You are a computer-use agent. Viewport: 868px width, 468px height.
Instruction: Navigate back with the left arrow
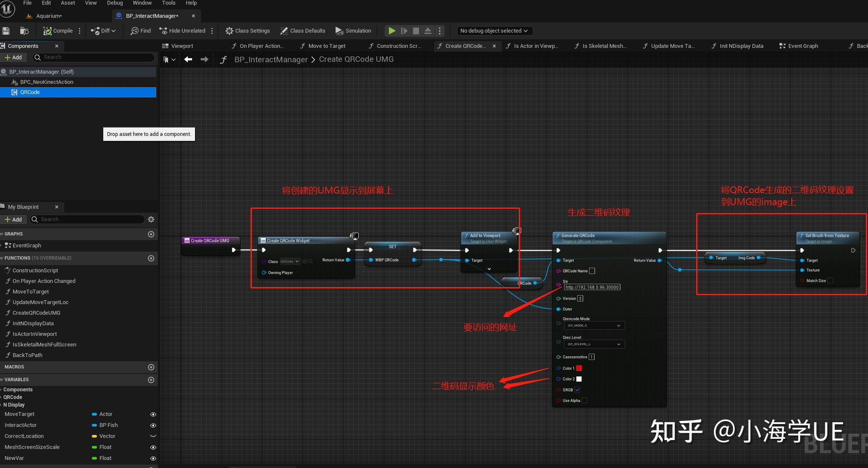point(188,60)
